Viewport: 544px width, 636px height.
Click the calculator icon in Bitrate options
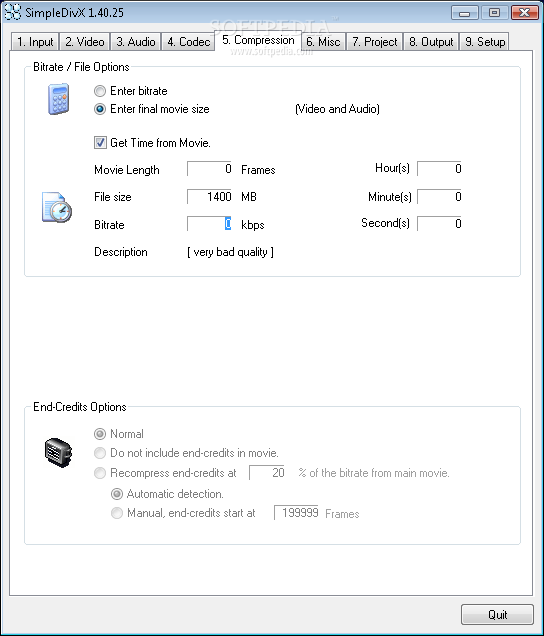(x=59, y=99)
